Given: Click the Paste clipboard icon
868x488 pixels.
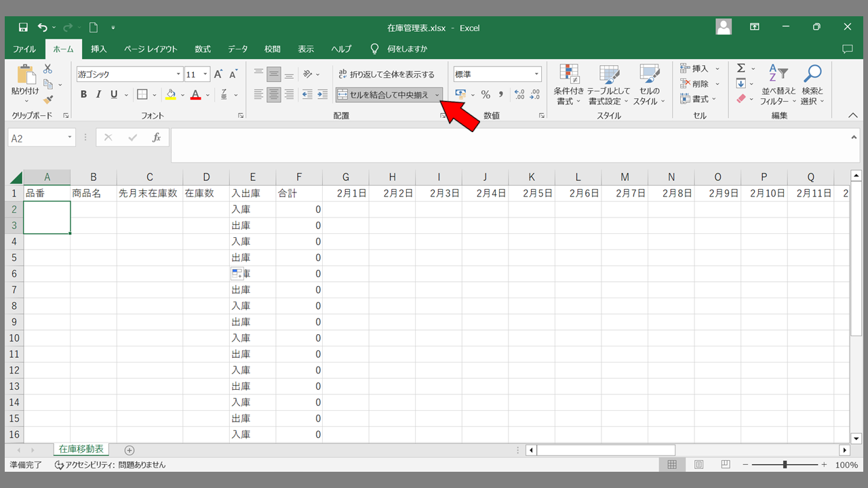Looking at the screenshot, I should [x=26, y=74].
